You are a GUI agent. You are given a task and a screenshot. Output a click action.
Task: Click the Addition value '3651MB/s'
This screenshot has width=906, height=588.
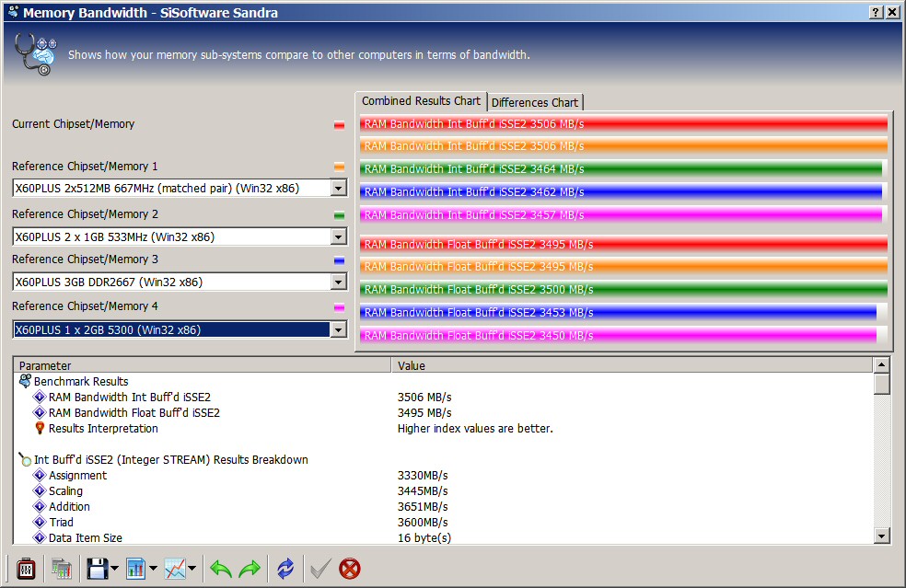423,506
